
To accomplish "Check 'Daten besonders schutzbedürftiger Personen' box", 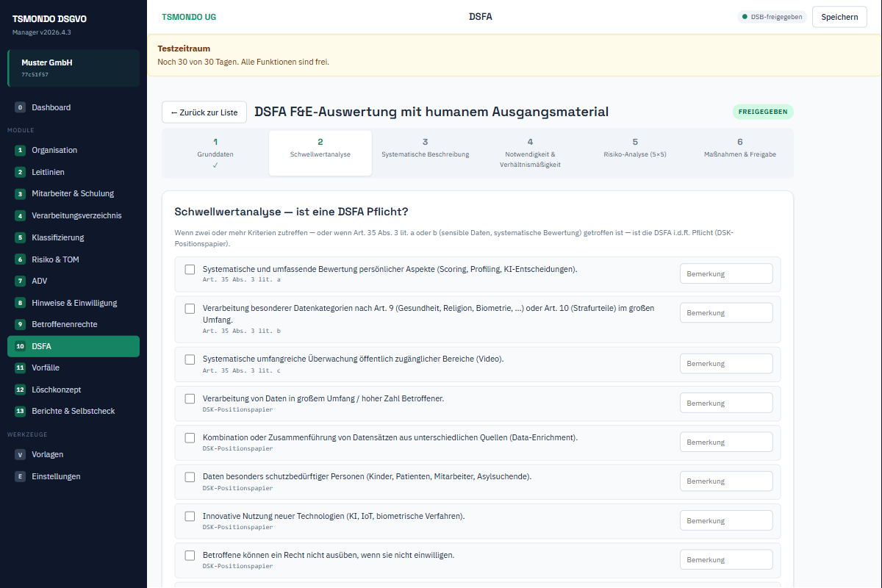I will 190,477.
